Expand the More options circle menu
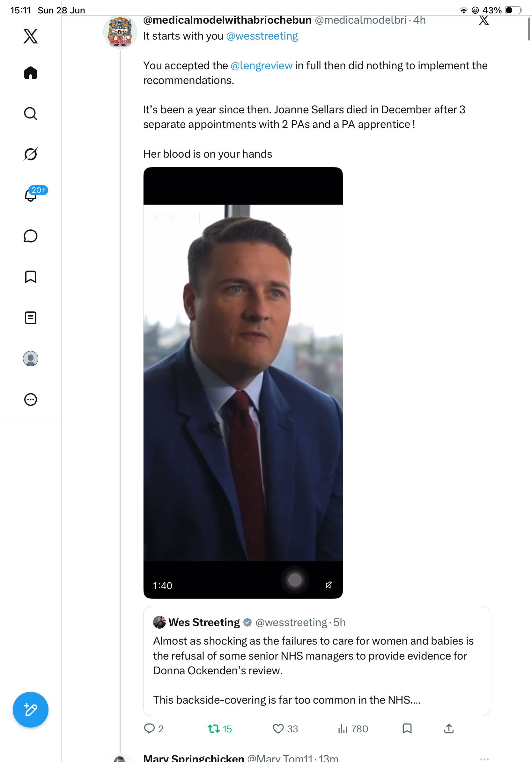Screen dimensions: 532x762 (31, 400)
